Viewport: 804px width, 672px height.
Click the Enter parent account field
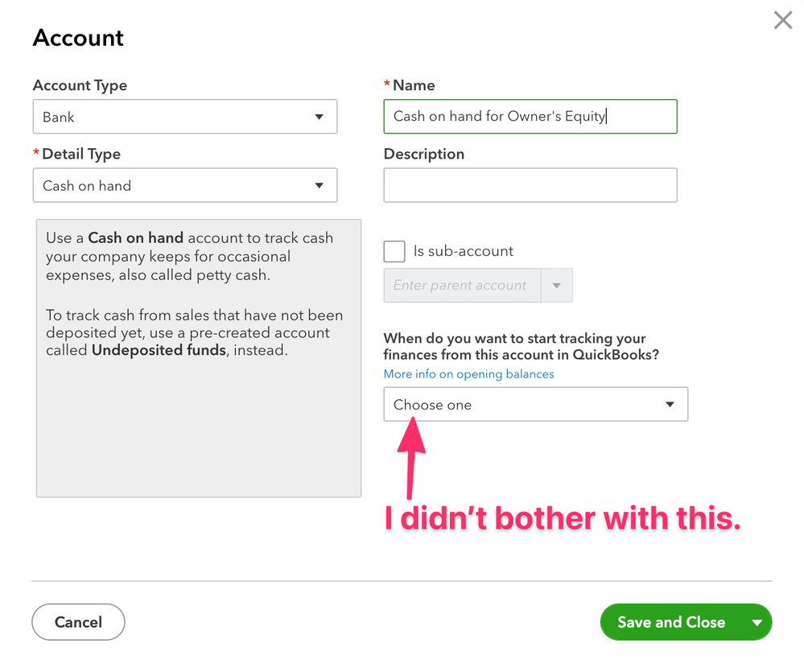click(461, 286)
